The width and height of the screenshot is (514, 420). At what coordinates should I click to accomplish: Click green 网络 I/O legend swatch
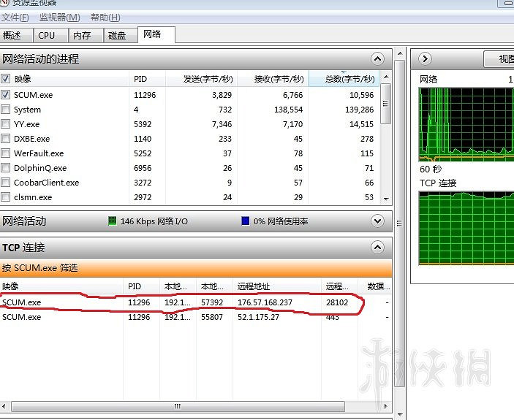click(x=112, y=221)
